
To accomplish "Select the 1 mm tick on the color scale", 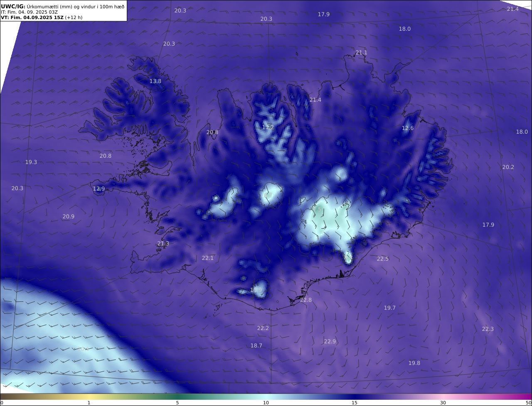I will (89, 402).
